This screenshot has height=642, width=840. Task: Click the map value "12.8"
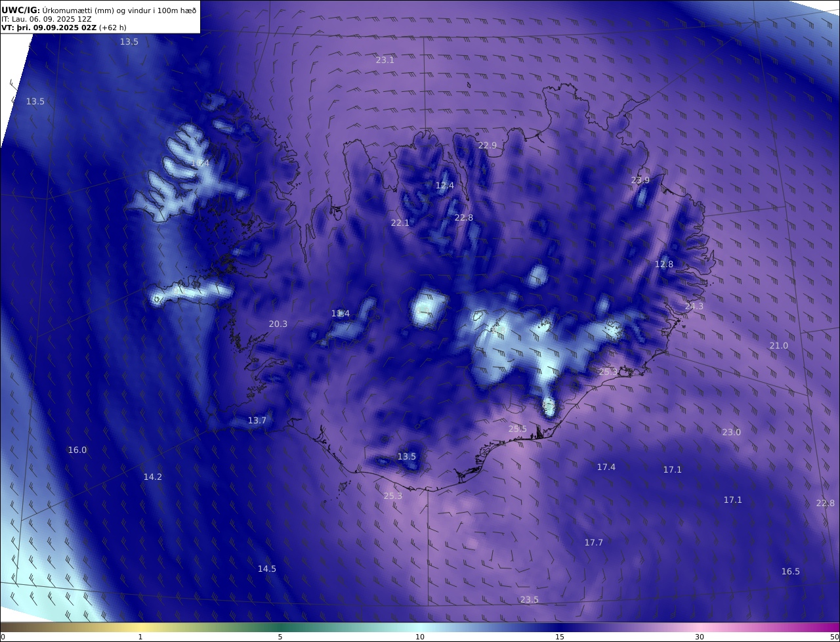tap(664, 264)
